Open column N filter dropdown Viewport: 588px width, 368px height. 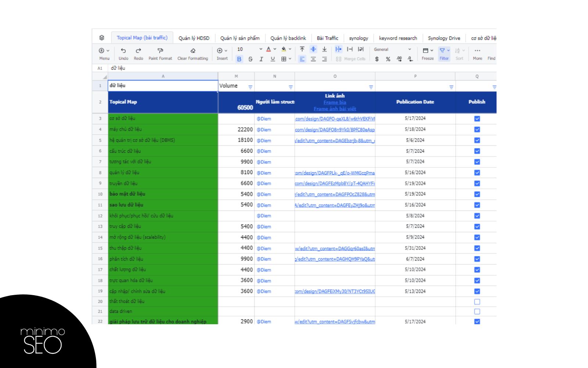tap(291, 87)
